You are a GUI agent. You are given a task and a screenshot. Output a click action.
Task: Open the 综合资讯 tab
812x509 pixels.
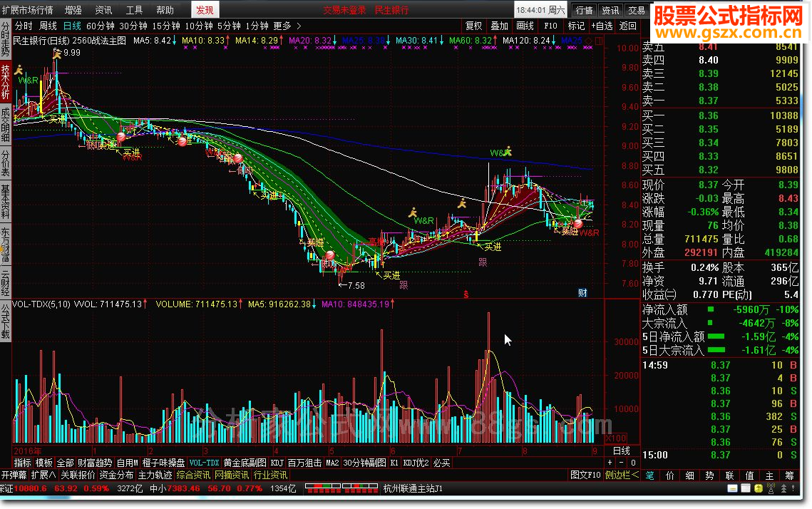tap(193, 475)
